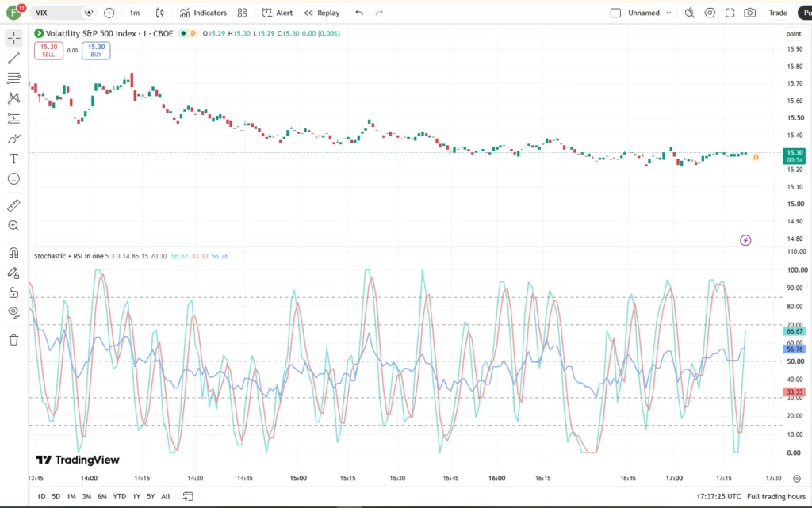This screenshot has height=508, width=812.
Task: Start bar Replay mode
Action: point(322,13)
